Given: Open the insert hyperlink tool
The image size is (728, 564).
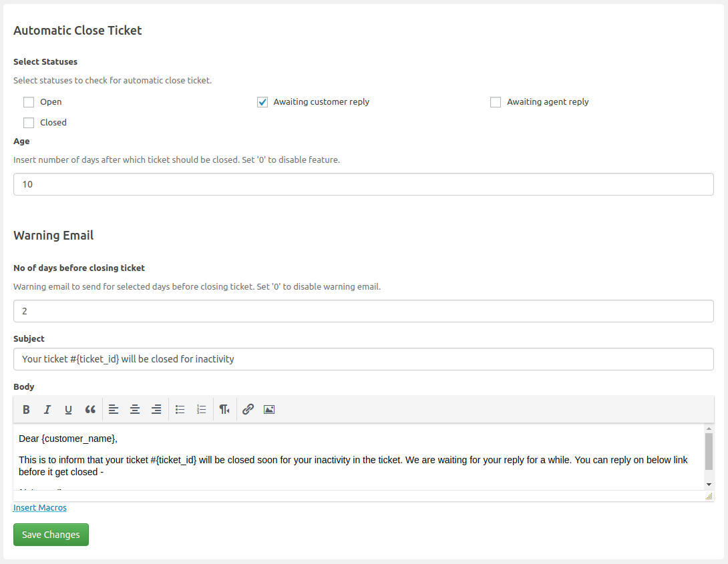Looking at the screenshot, I should coord(247,409).
